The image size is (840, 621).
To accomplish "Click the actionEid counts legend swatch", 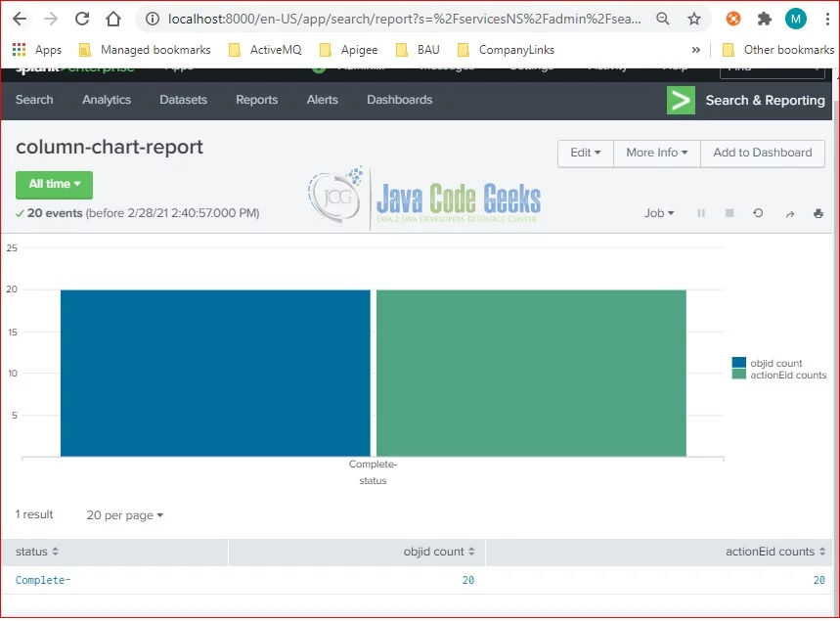I will point(738,375).
